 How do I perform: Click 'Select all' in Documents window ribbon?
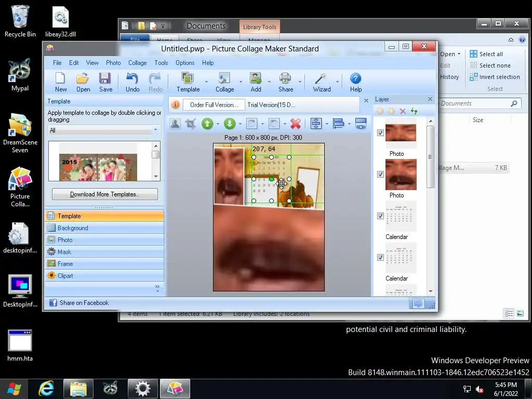point(486,54)
